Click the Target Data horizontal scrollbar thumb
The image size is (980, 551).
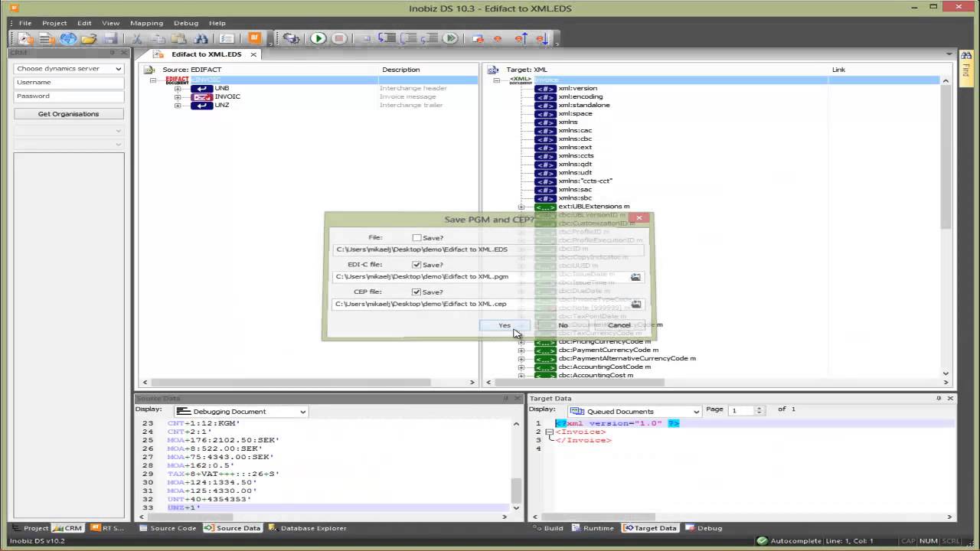(599, 517)
